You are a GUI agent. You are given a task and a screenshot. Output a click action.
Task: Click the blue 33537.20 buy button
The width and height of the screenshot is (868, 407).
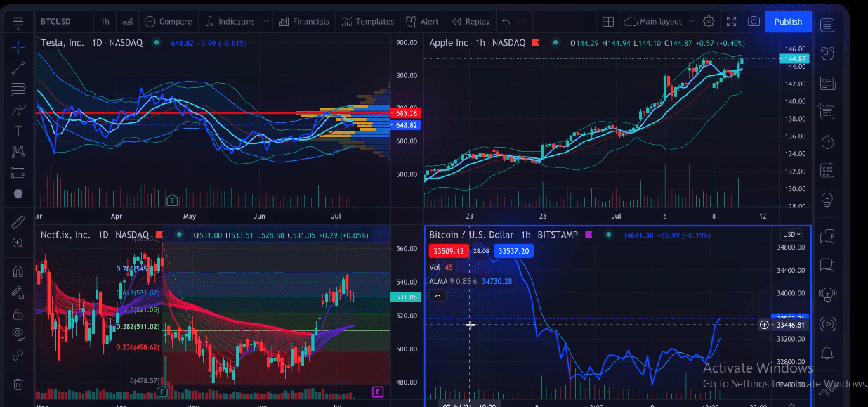click(x=513, y=251)
